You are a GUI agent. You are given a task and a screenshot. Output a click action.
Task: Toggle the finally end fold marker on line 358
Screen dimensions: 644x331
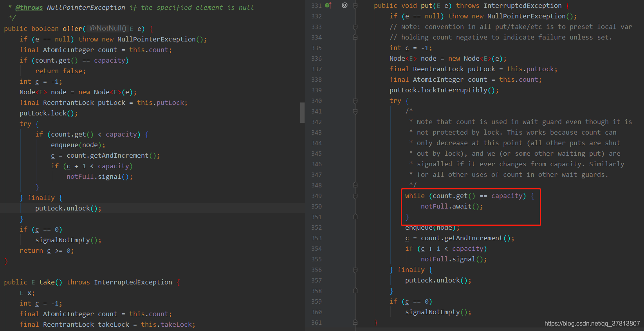click(355, 291)
